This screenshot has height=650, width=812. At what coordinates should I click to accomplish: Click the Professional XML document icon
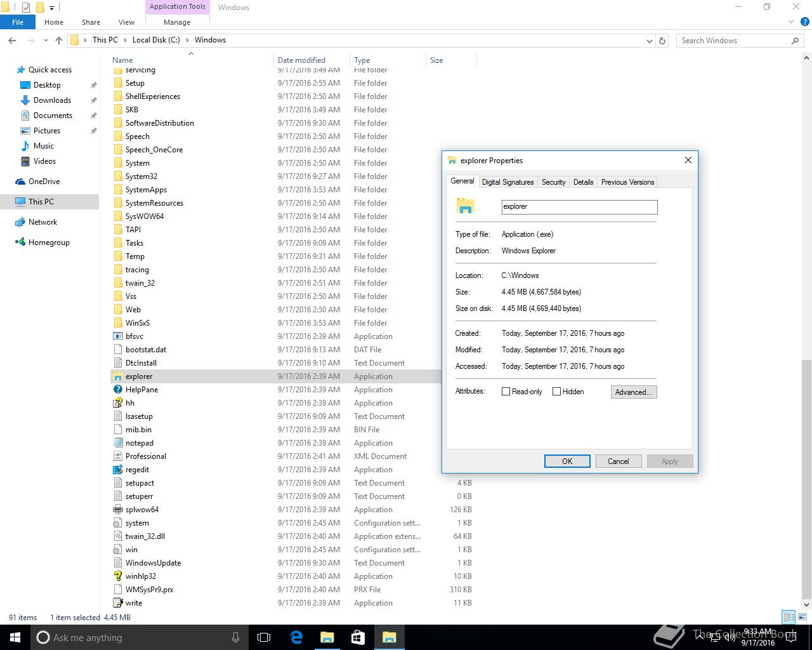click(x=117, y=456)
